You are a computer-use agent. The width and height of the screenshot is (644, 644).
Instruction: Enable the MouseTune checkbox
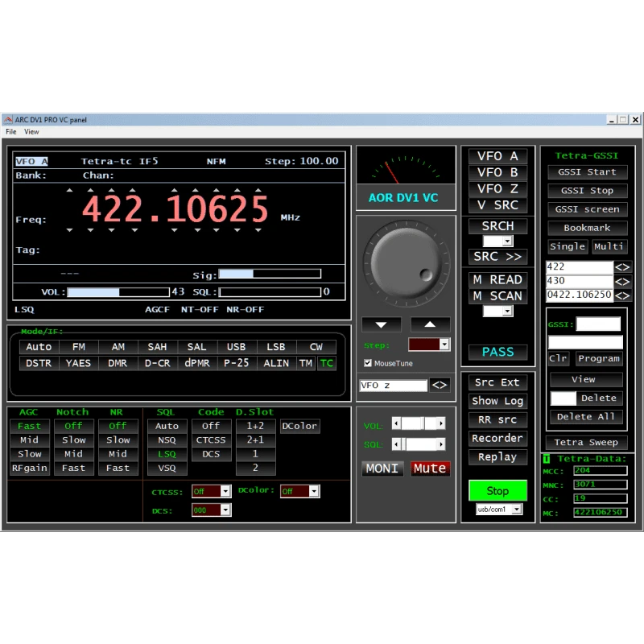[368, 363]
